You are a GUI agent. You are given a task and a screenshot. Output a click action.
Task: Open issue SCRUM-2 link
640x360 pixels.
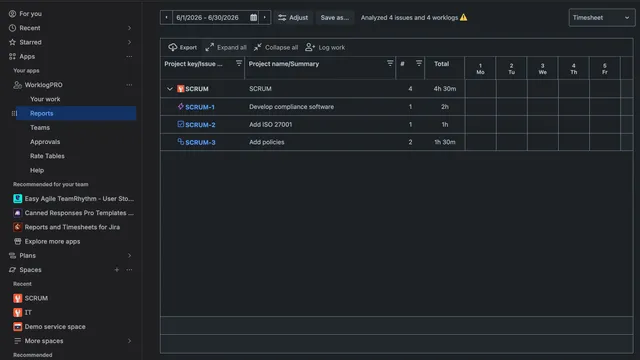coord(200,125)
